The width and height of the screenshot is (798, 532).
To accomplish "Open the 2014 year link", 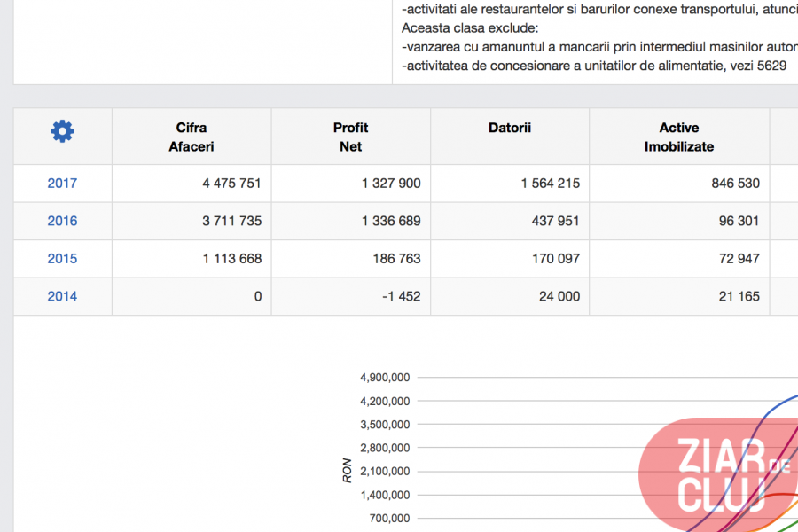I will 62,296.
